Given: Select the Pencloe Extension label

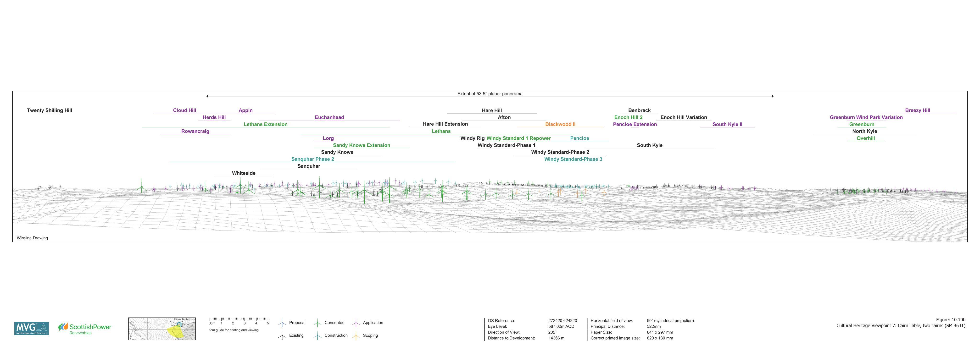Looking at the screenshot, I should 635,124.
